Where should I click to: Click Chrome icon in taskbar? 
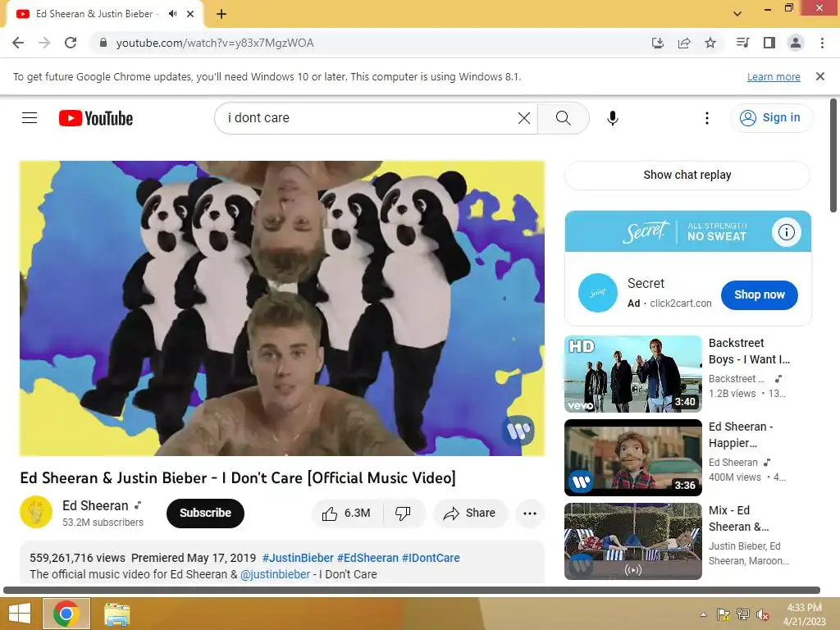tap(66, 614)
